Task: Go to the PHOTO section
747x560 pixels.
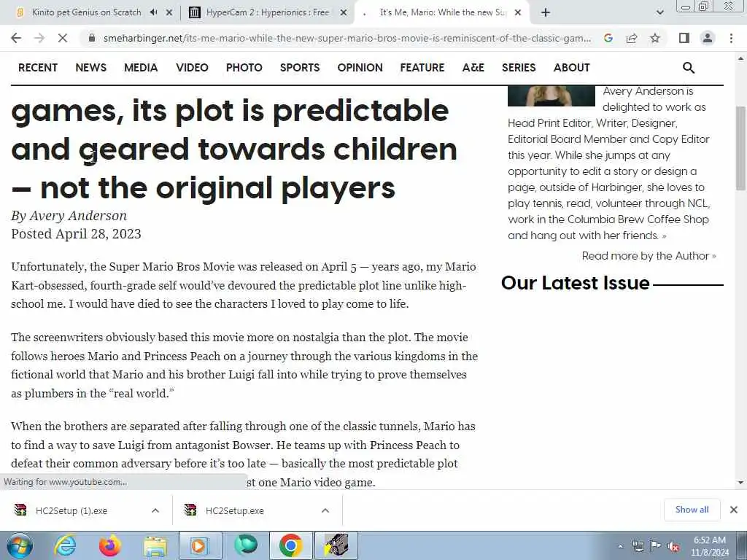Action: [244, 68]
